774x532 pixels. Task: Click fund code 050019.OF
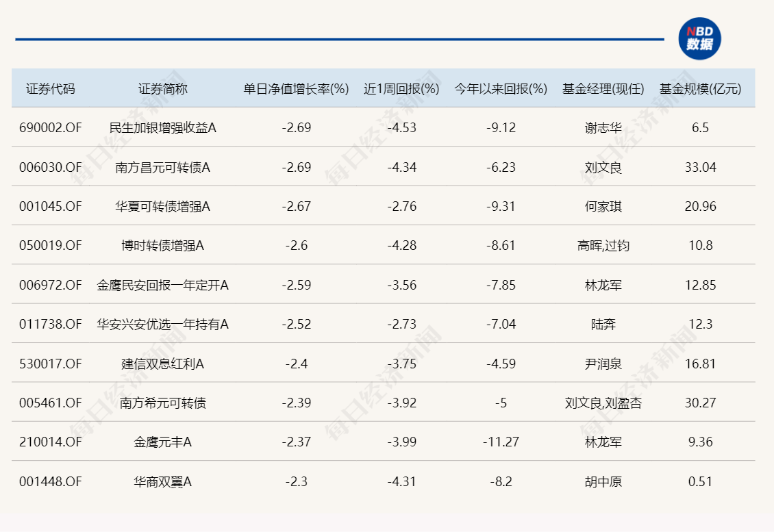(50, 245)
